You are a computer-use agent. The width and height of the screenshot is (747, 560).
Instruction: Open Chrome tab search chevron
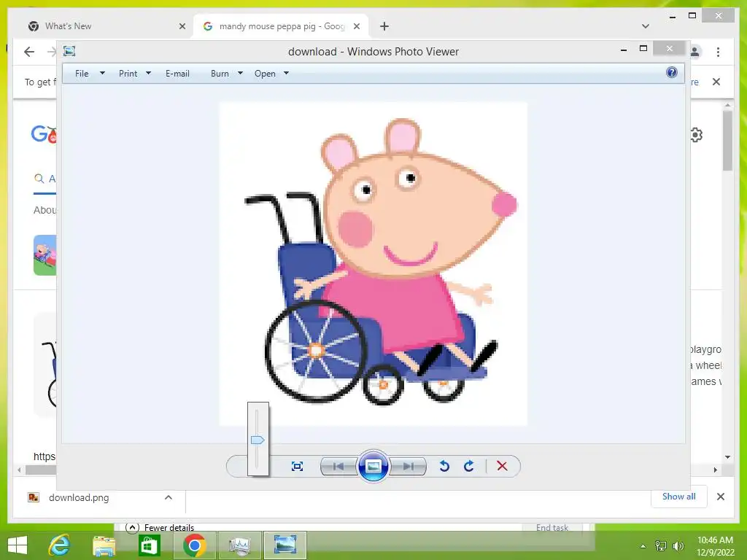pyautogui.click(x=645, y=26)
